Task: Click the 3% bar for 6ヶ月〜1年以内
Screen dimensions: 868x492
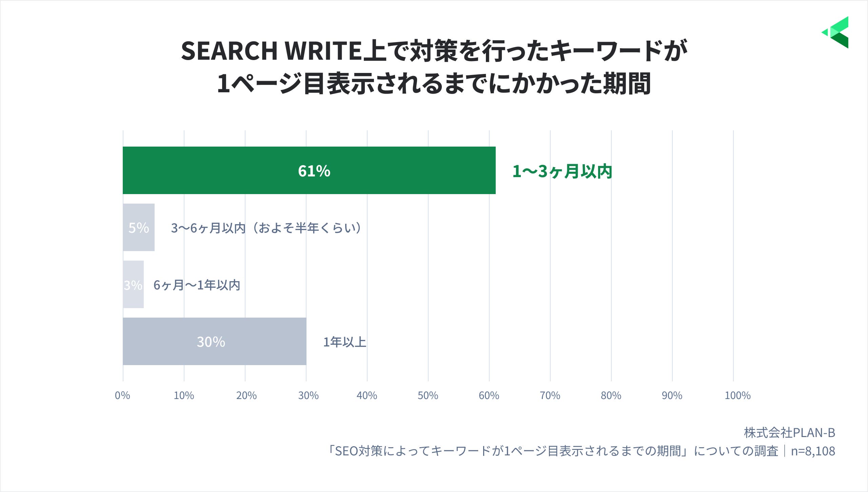Action: pyautogui.click(x=133, y=284)
